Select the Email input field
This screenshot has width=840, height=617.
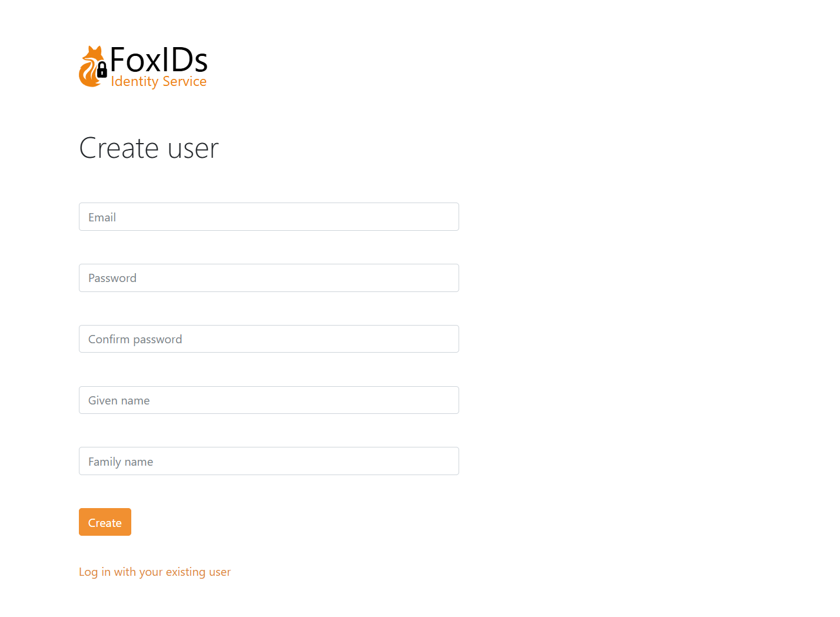[x=268, y=217]
